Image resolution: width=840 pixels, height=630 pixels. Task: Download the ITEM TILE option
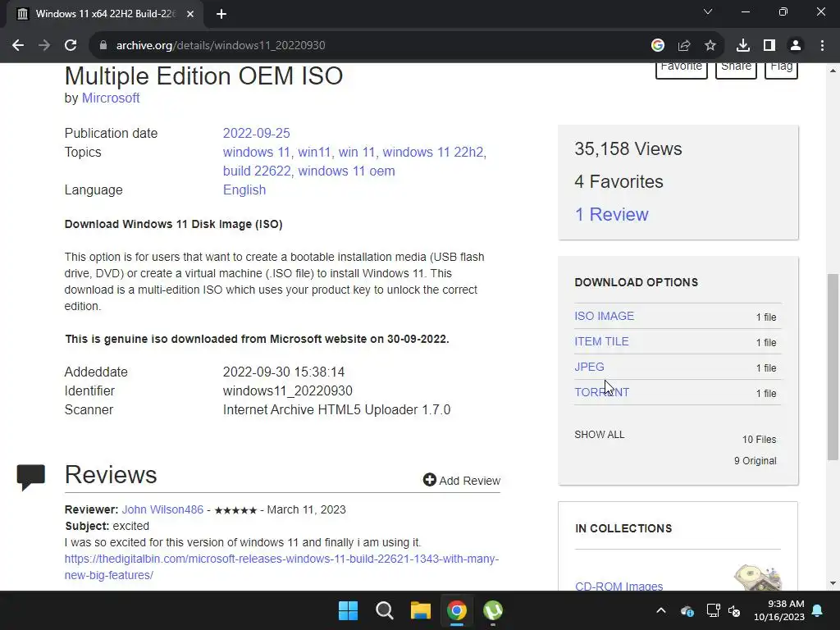601,341
